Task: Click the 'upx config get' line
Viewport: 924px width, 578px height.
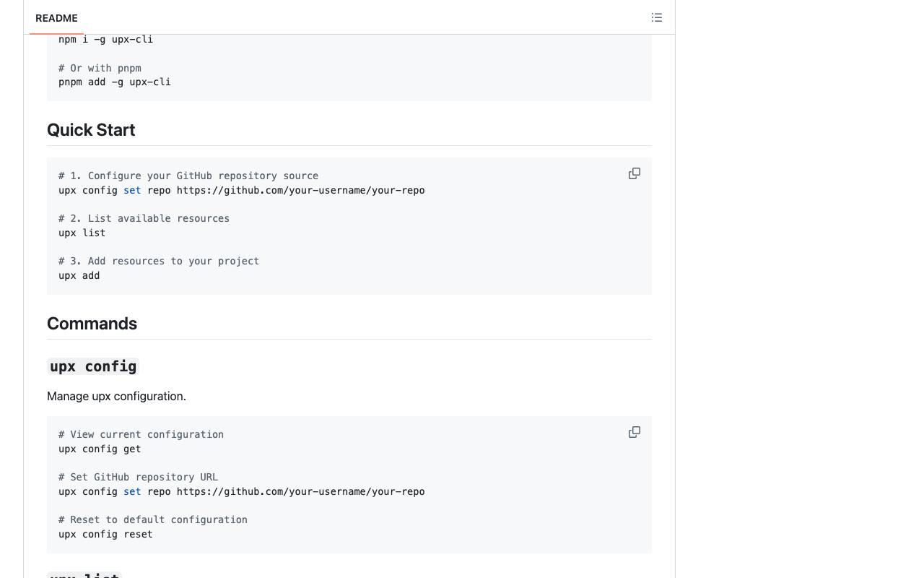Action: (100, 449)
